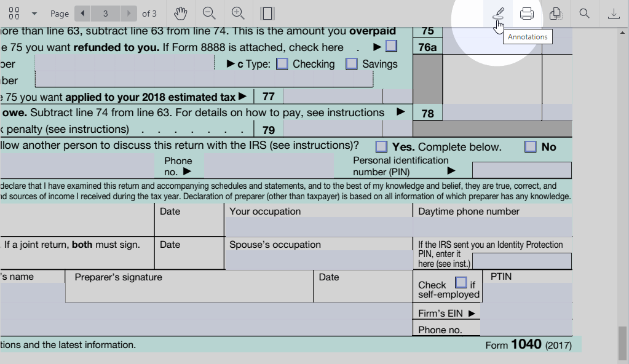
Task: Check the Yes. Complete below box
Action: [381, 146]
